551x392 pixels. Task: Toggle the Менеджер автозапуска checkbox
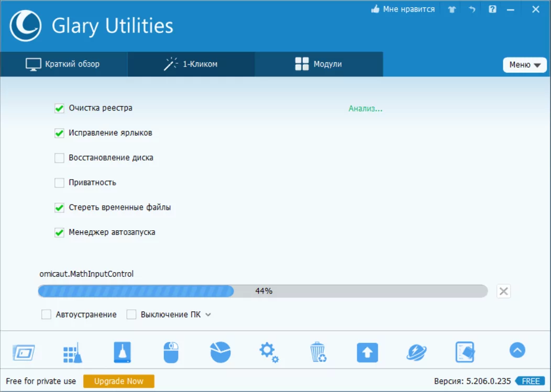59,232
